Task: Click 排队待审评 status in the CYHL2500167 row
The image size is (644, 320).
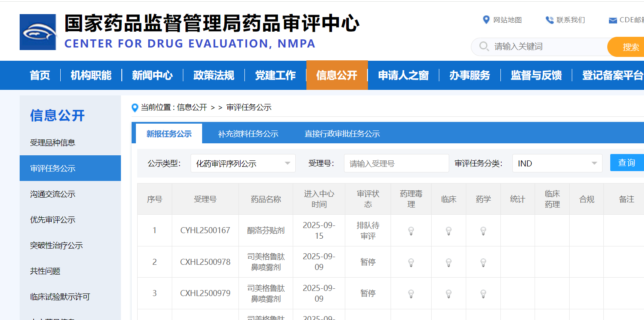Action: pos(368,231)
